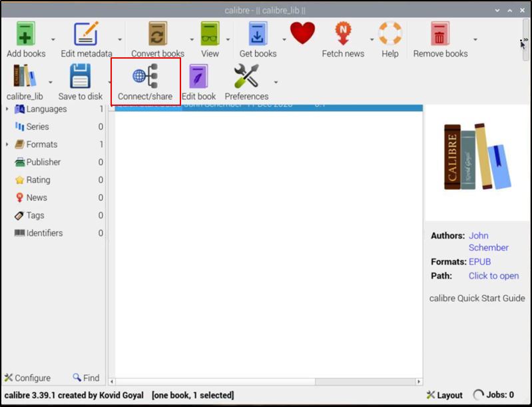Open the Jobs: 0 indicator
Image resolution: width=532 pixels, height=407 pixels.
click(x=493, y=395)
